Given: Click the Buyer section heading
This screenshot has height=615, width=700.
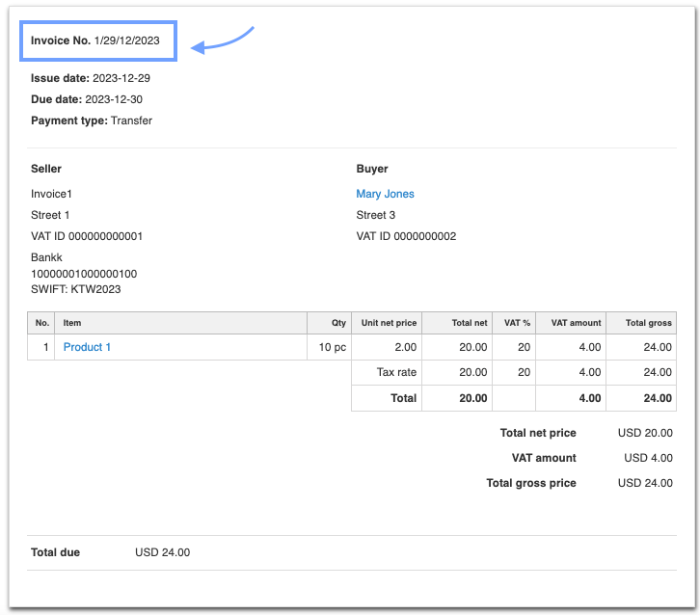Looking at the screenshot, I should tap(372, 169).
